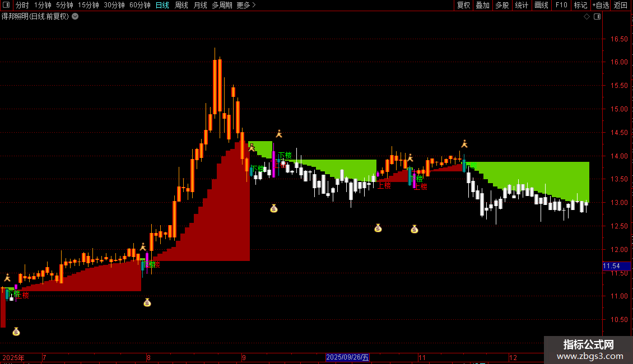Select the 30分钟 period
Screen dimensions: 633x364
click(x=114, y=5)
